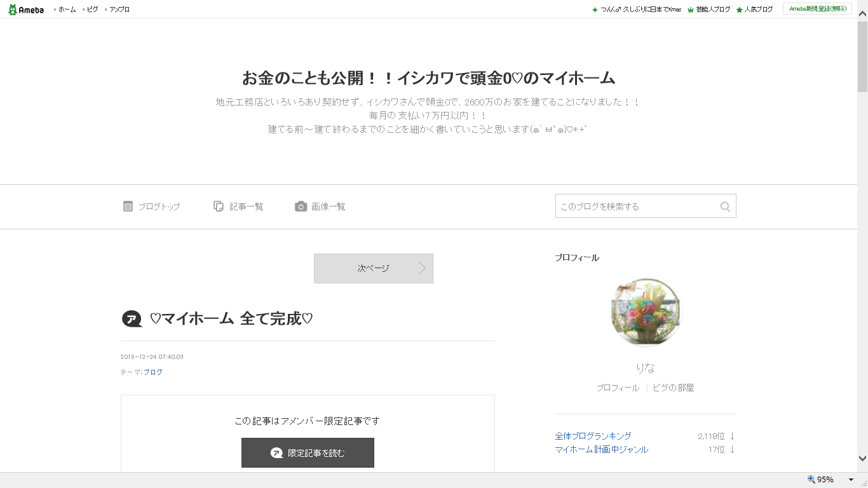
Task: Click Ameba新規登録(無料) register button
Action: [x=817, y=9]
